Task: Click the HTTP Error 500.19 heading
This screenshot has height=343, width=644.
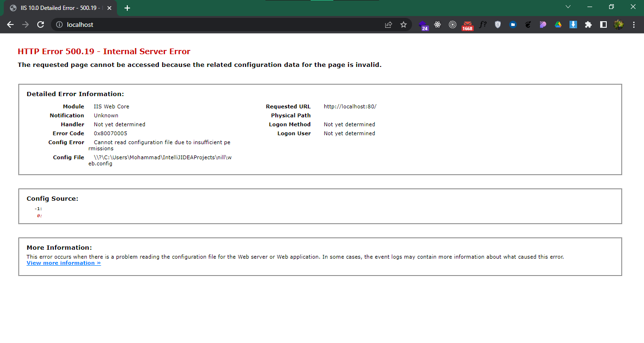Action: pos(104,51)
